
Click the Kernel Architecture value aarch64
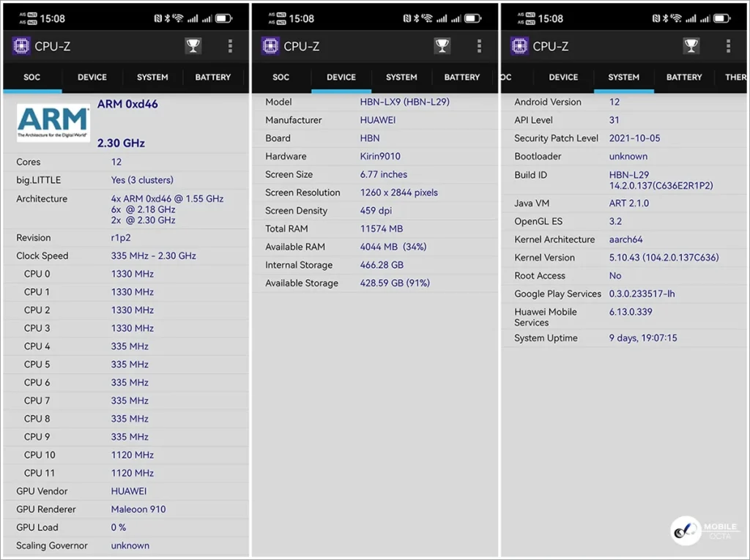pos(625,239)
